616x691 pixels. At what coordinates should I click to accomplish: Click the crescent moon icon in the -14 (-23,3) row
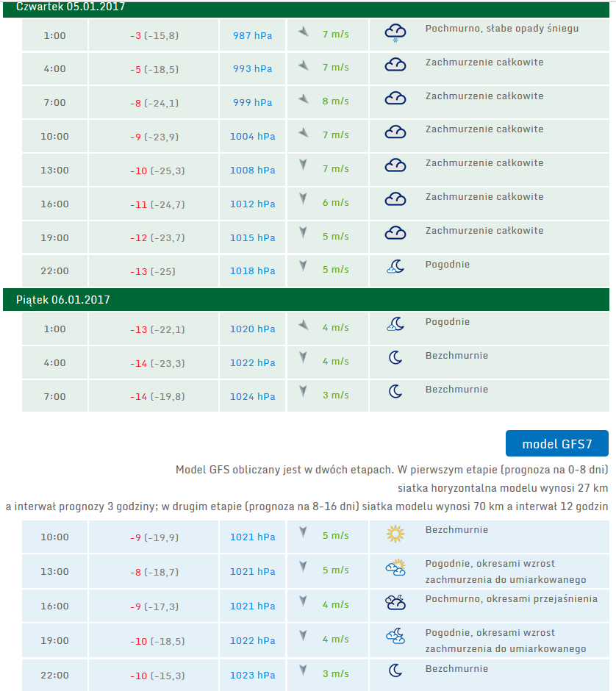coord(395,357)
